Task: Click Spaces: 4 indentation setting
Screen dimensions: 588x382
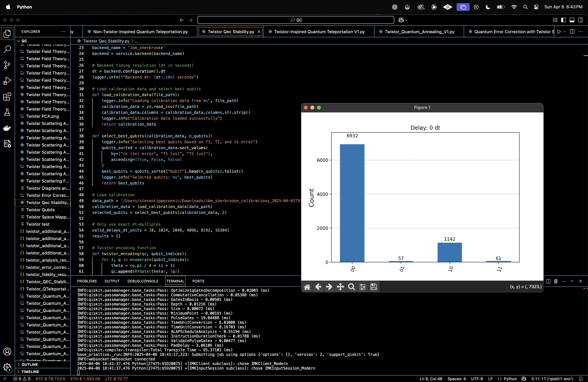Action: click(457, 379)
